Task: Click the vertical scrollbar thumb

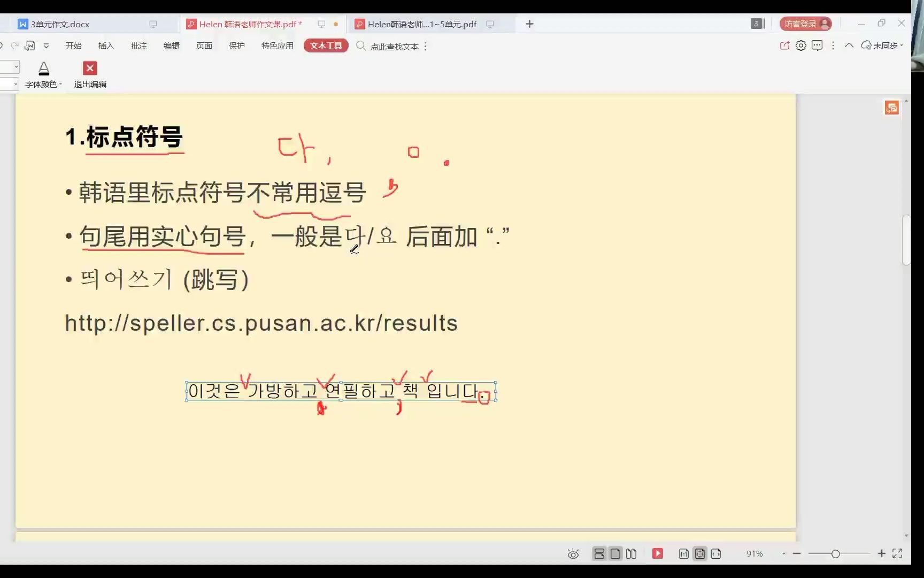Action: coord(906,240)
